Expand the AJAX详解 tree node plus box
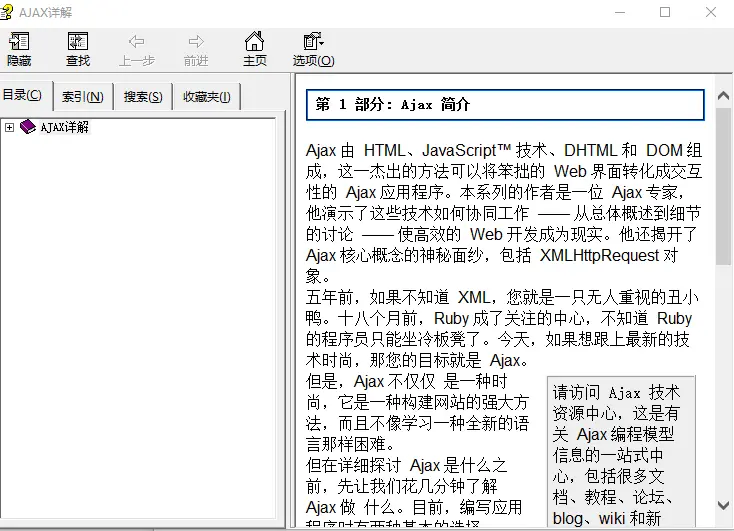This screenshot has height=531, width=734. [x=9, y=127]
